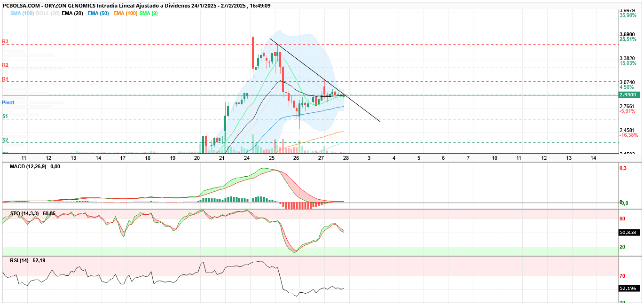Click the RSI 70 level label
Screen dimensions: 644x305
622,276
